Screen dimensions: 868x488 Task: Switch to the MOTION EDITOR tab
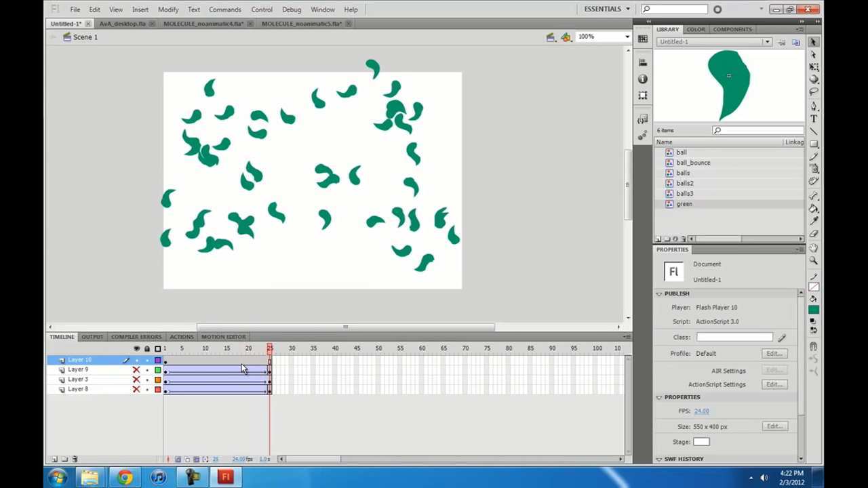coord(223,337)
